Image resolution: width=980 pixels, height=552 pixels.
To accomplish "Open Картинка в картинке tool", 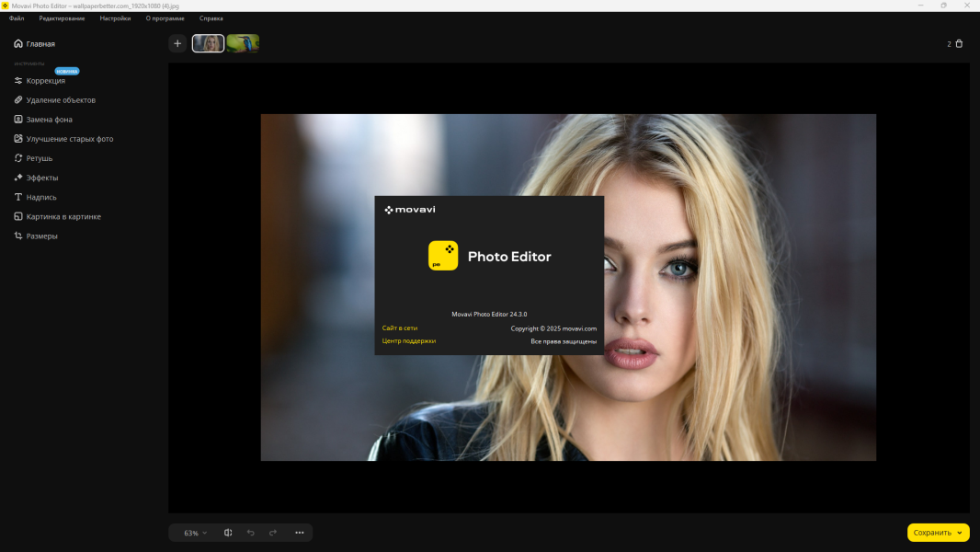I will coord(57,216).
